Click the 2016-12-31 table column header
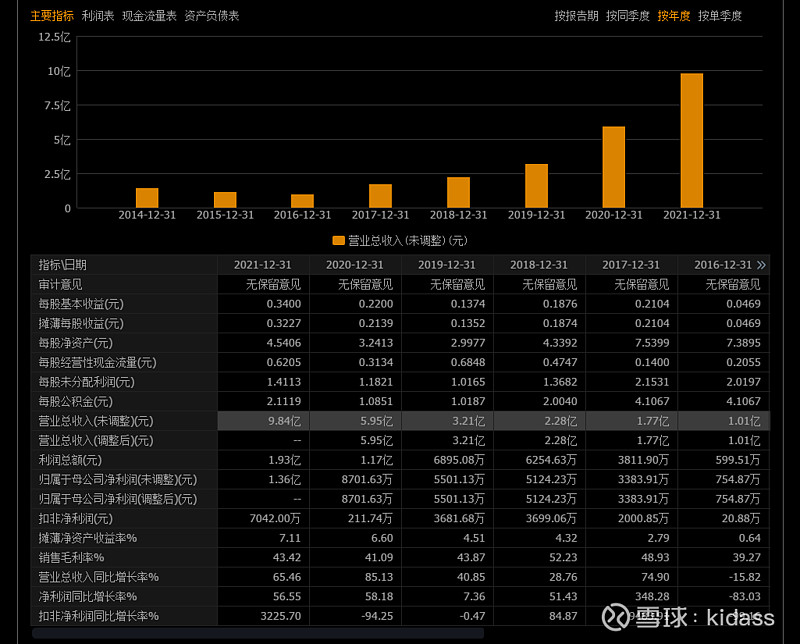This screenshot has width=800, height=644. [x=723, y=265]
